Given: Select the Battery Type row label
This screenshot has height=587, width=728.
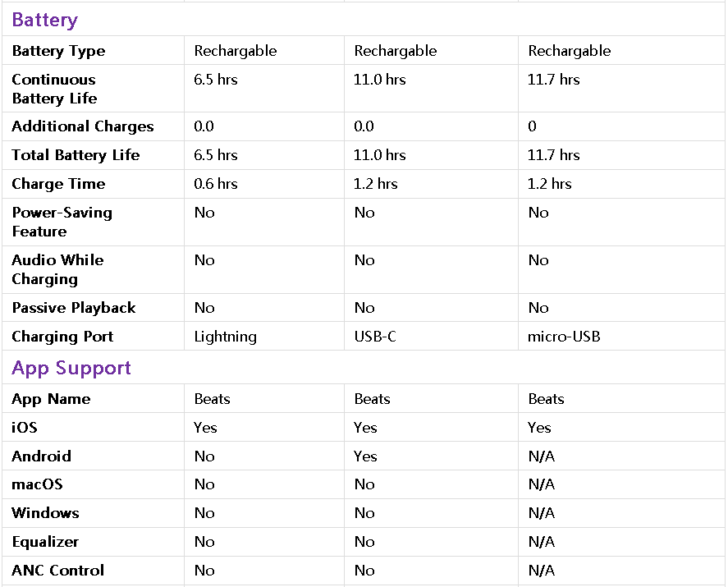Looking at the screenshot, I should [x=58, y=51].
